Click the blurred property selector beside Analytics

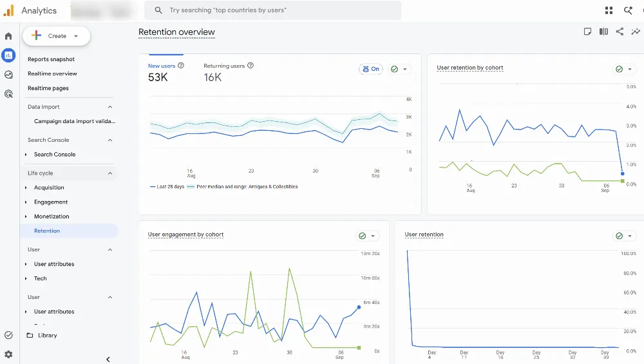pyautogui.click(x=102, y=11)
